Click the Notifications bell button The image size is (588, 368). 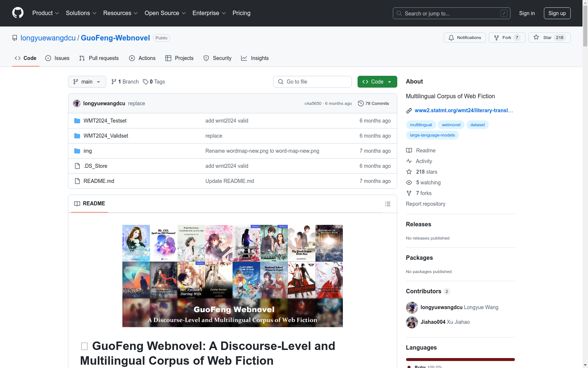465,38
